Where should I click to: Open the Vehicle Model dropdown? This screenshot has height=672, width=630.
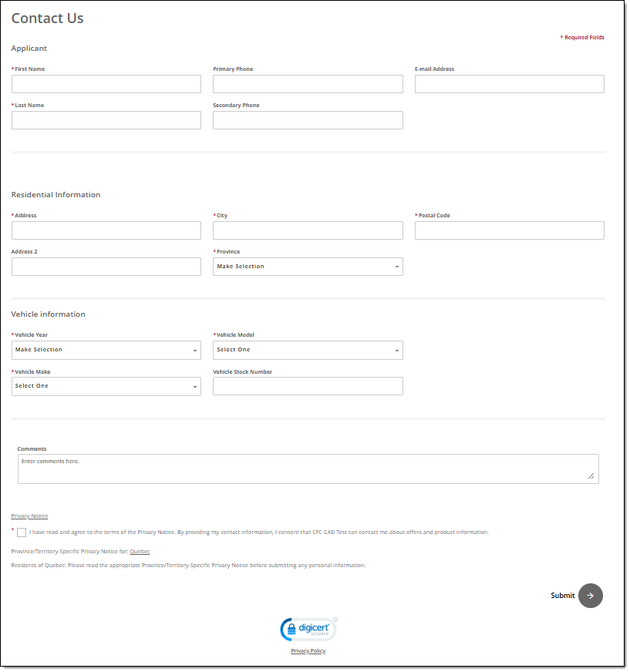(x=308, y=350)
